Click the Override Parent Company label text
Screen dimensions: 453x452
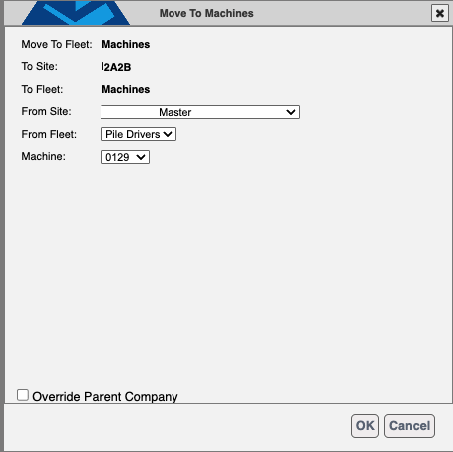coord(105,397)
